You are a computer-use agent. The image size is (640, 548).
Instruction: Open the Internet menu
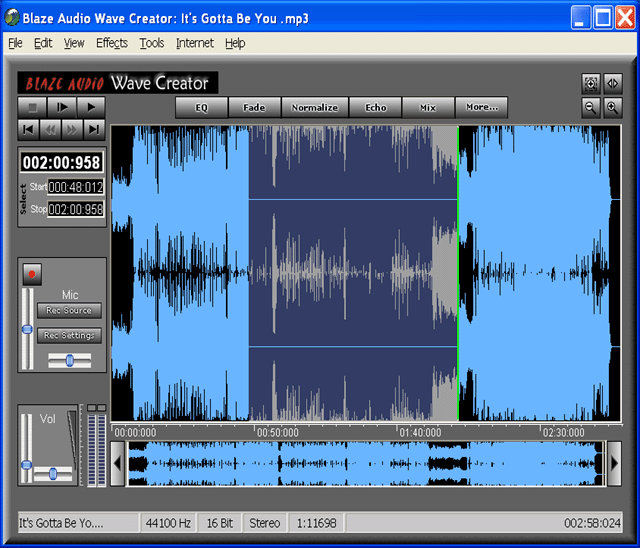195,43
